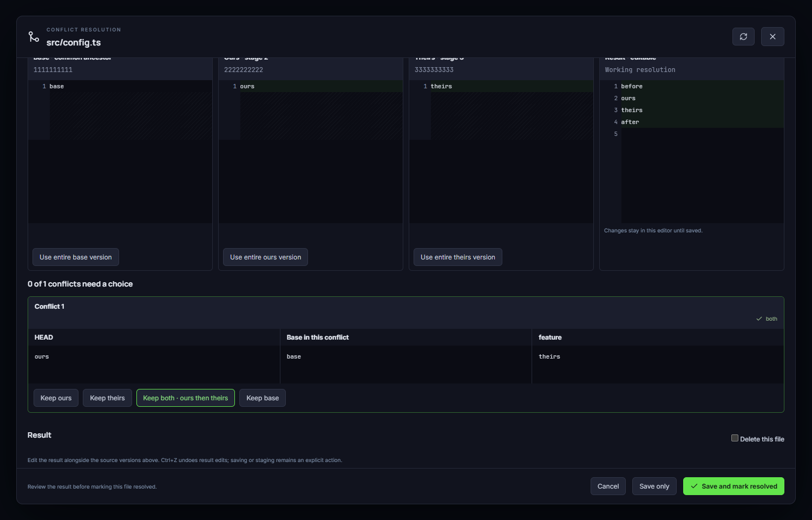Viewport: 812px width, 520px height.
Task: Click the Result section heading
Action: point(40,435)
